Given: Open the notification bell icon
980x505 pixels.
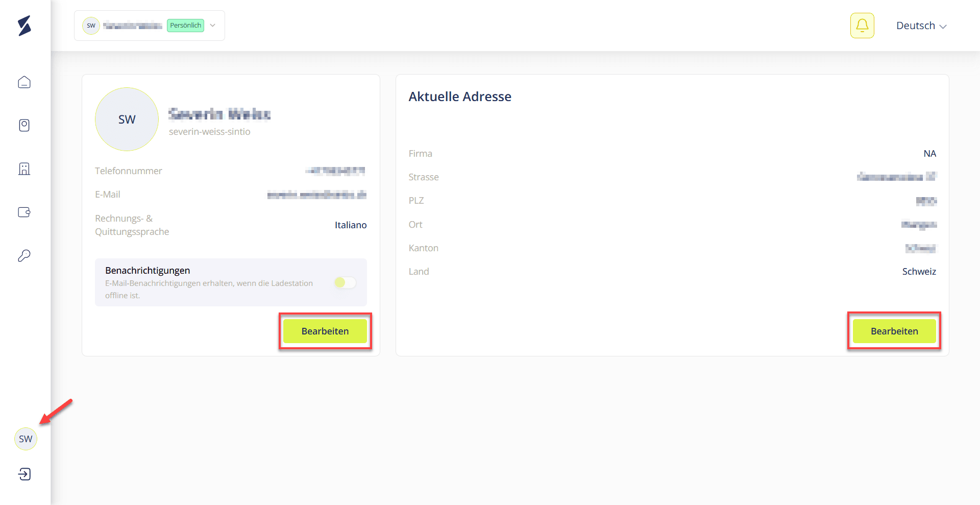Looking at the screenshot, I should click(862, 26).
